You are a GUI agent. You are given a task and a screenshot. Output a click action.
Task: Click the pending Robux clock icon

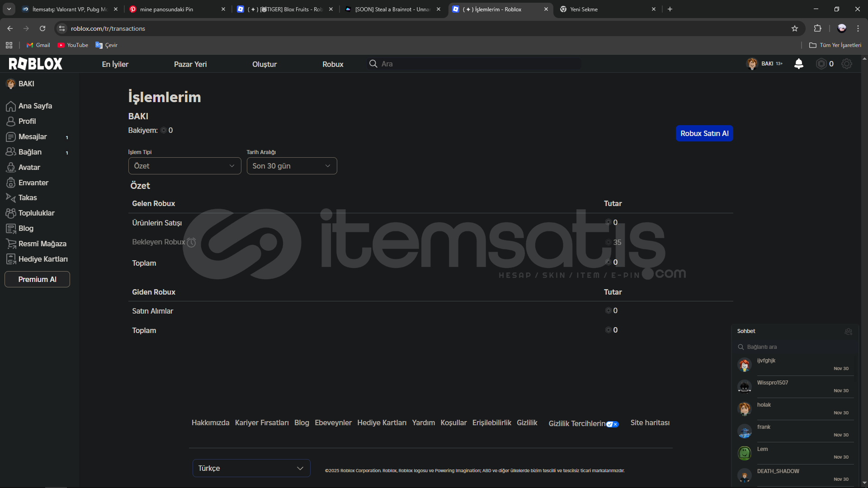(x=191, y=243)
